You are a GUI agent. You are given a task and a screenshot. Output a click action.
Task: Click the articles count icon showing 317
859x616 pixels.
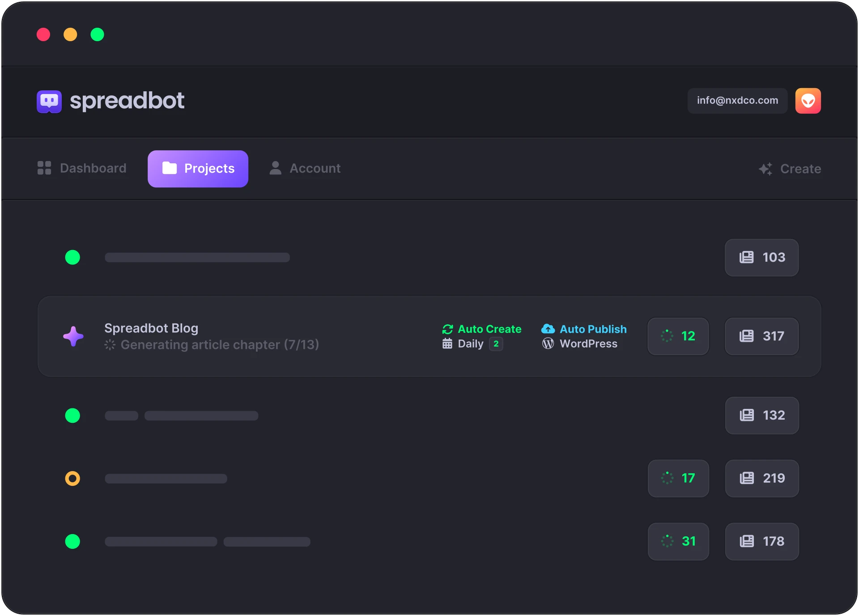pyautogui.click(x=747, y=336)
